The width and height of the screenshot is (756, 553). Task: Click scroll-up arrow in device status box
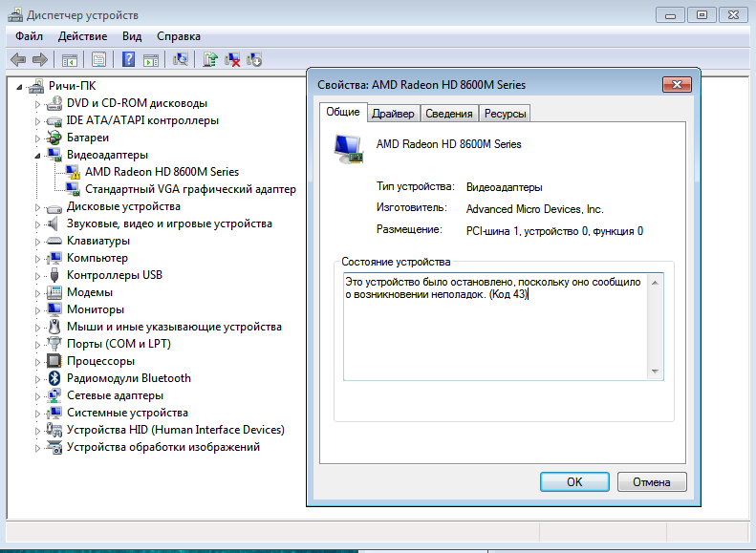click(x=655, y=283)
